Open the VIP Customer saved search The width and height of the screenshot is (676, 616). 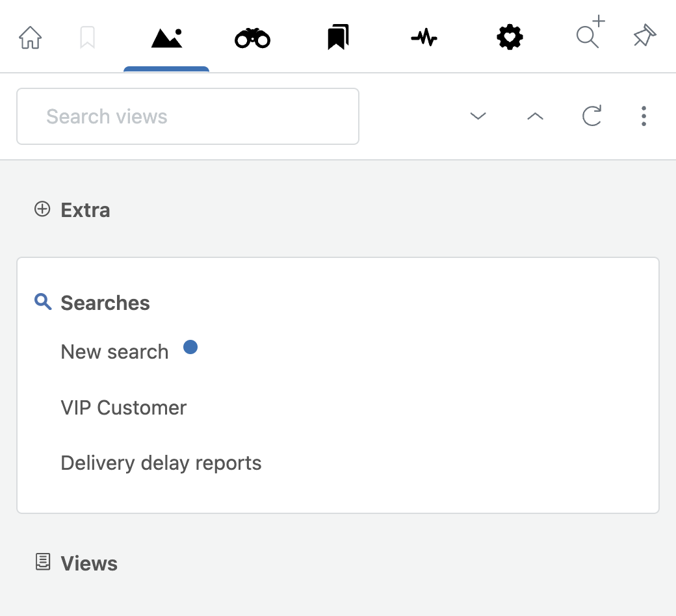[x=123, y=407]
